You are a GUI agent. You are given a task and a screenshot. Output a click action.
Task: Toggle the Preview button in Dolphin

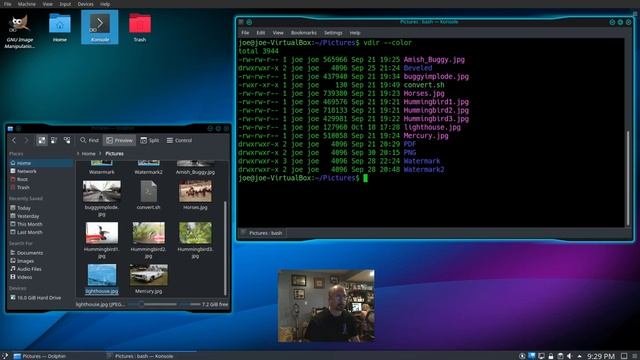click(x=119, y=140)
